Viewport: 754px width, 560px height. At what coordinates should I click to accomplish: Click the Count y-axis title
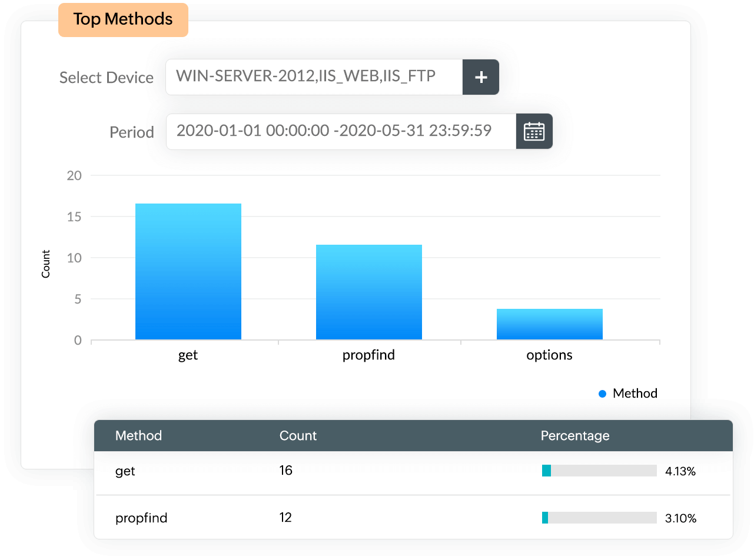[x=46, y=264]
